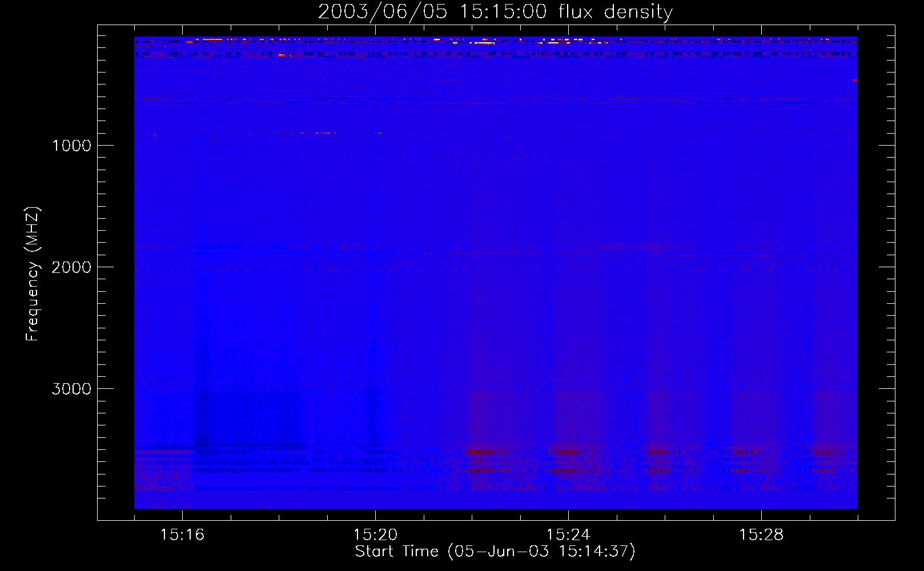Click the "1000" frequency tick label
This screenshot has height=571, width=924.
click(71, 146)
